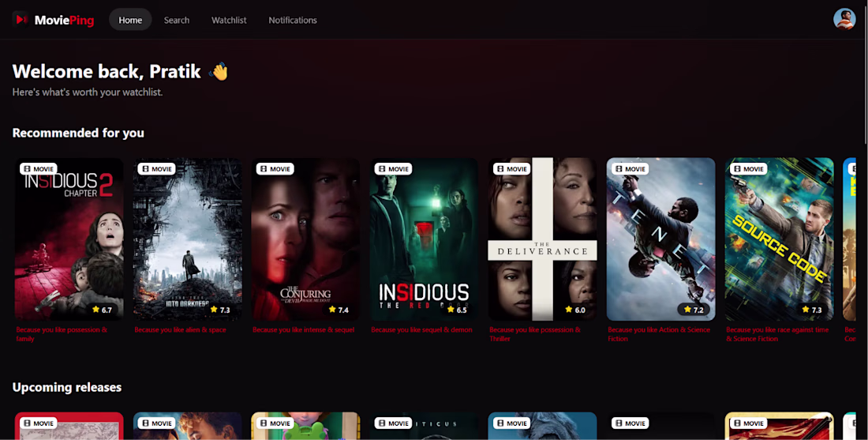Click the 6.7 star rating on Insidious Chapter 2
The image size is (868, 440).
pos(102,310)
